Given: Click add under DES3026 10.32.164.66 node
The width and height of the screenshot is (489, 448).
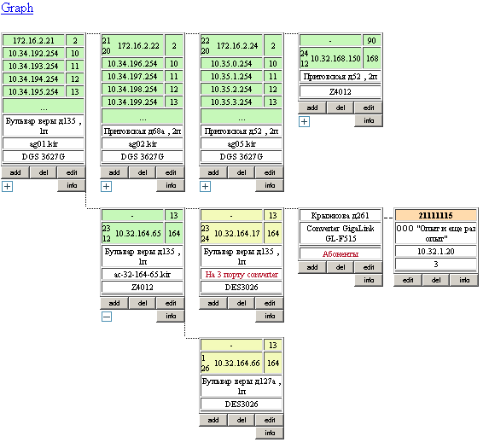Looking at the screenshot, I should 213,420.
